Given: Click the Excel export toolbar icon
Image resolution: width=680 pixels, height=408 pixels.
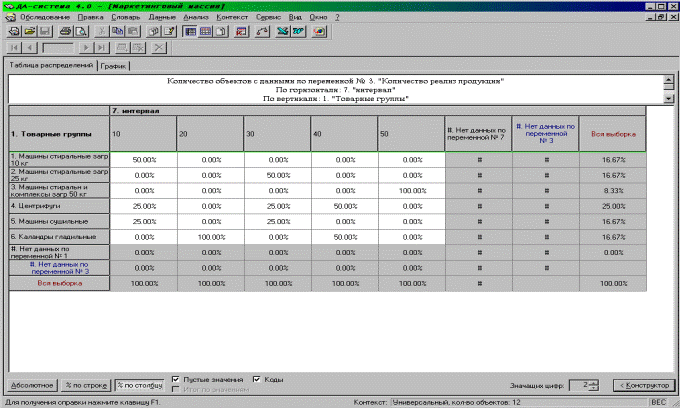Looking at the screenshot, I should [x=283, y=32].
